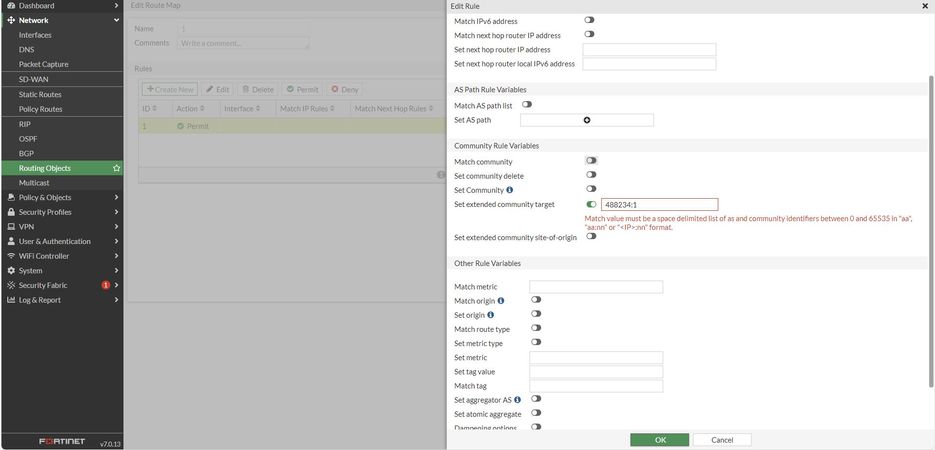935x450 pixels.
Task: Unfavorite Routing Objects with star icon
Action: point(116,168)
